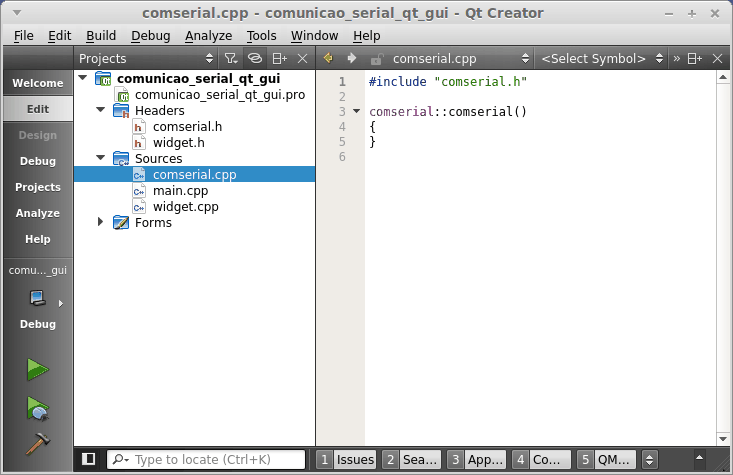Open the Edit menu
This screenshot has width=733, height=475.
pos(59,36)
